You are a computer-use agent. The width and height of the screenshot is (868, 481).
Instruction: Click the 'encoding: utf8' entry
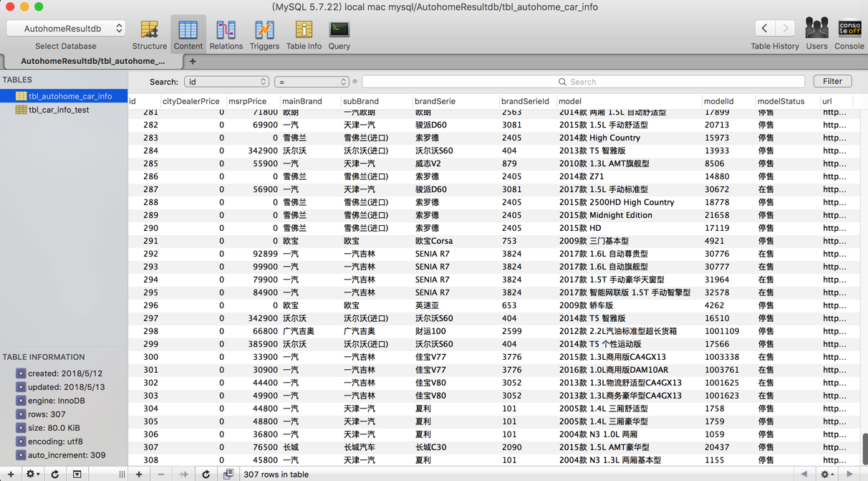click(56, 442)
